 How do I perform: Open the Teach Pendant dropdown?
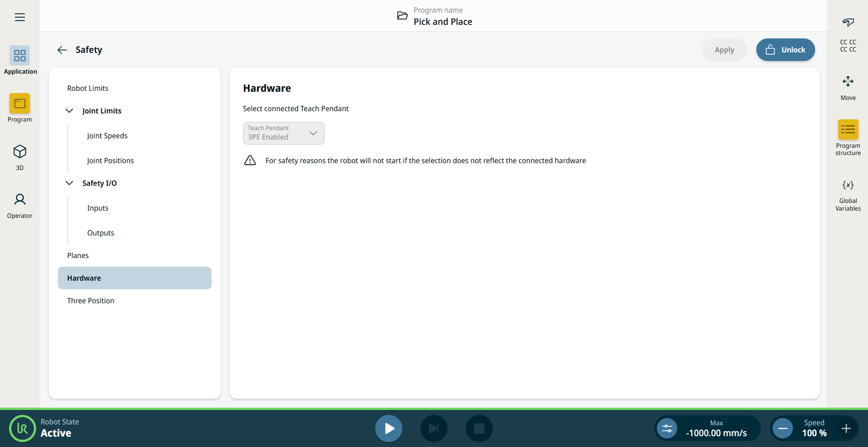tap(283, 133)
